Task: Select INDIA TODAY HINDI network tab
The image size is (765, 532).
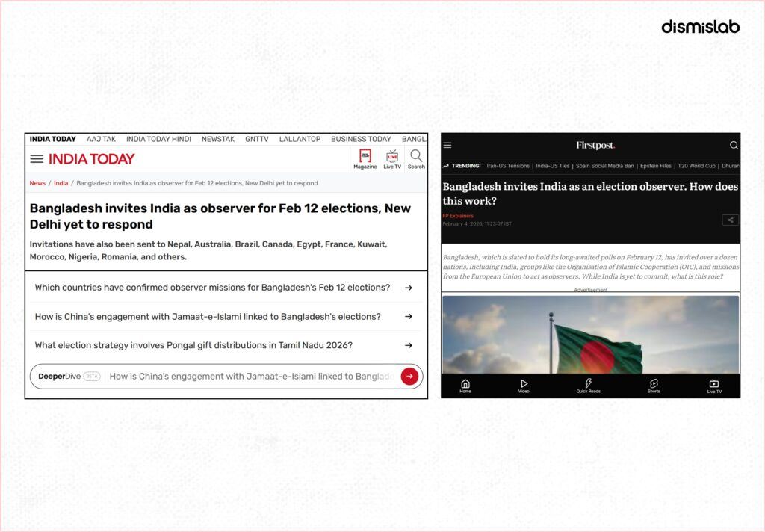Action: pos(158,139)
